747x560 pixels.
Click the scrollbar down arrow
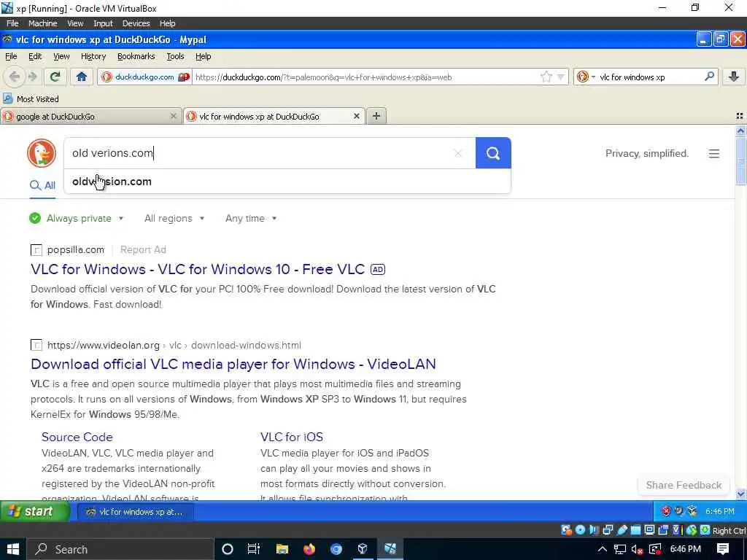pos(741,494)
